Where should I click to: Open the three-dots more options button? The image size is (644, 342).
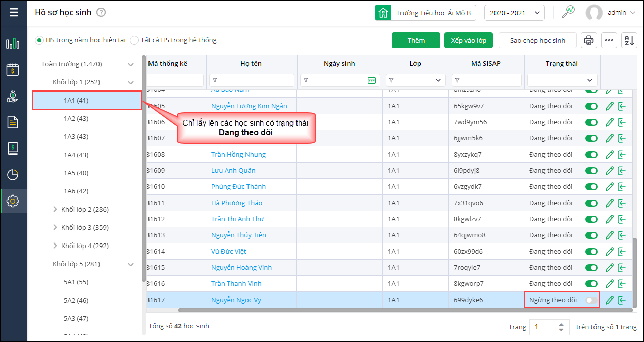(609, 40)
